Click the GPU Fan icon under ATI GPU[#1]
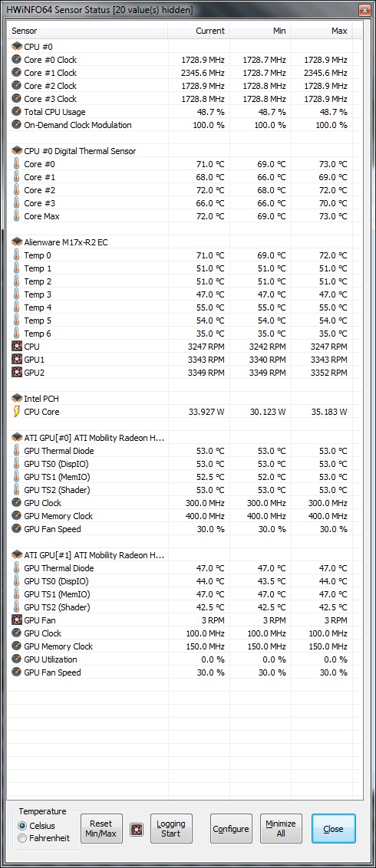This screenshot has height=868, width=376. (x=16, y=620)
